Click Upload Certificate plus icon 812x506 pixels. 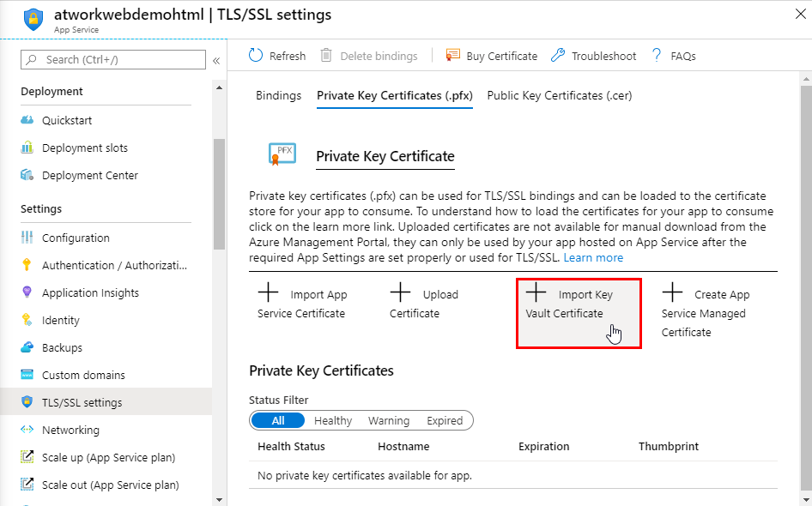[401, 293]
